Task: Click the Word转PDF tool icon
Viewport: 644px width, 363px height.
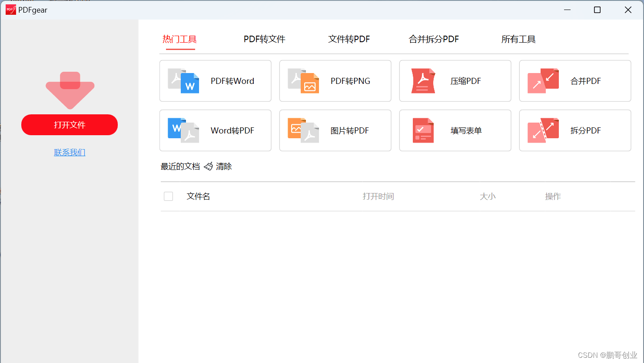Action: pos(183,130)
